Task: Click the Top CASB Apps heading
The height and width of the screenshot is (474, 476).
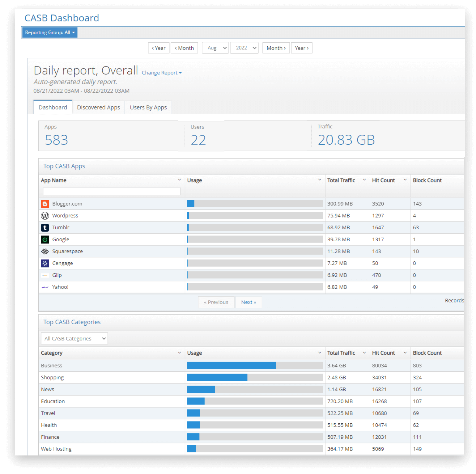Action: point(64,166)
